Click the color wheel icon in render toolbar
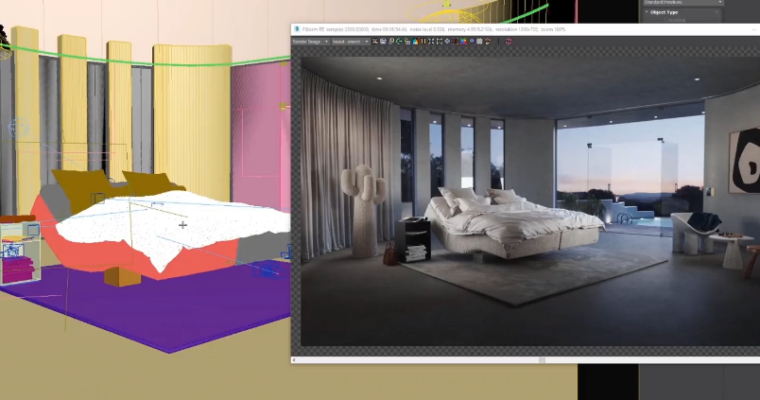The image size is (760, 400). click(x=463, y=42)
